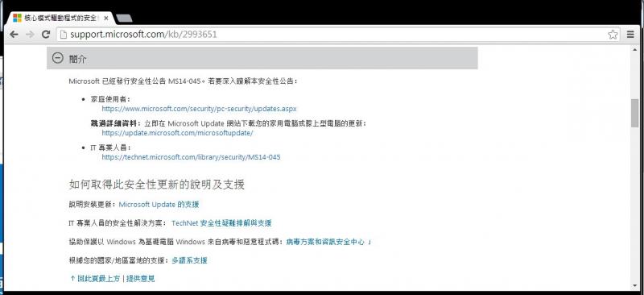Click the scrollbar up arrow
The image size is (644, 295).
click(x=634, y=49)
